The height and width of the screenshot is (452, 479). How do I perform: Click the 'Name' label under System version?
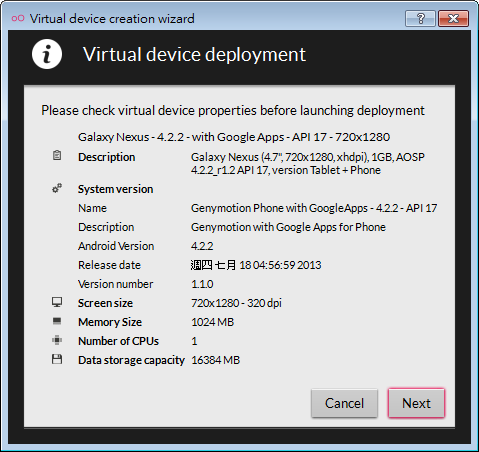click(x=92, y=208)
